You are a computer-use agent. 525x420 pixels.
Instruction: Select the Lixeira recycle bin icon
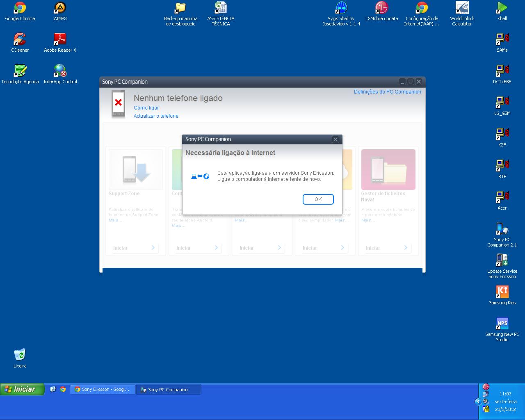pos(20,358)
